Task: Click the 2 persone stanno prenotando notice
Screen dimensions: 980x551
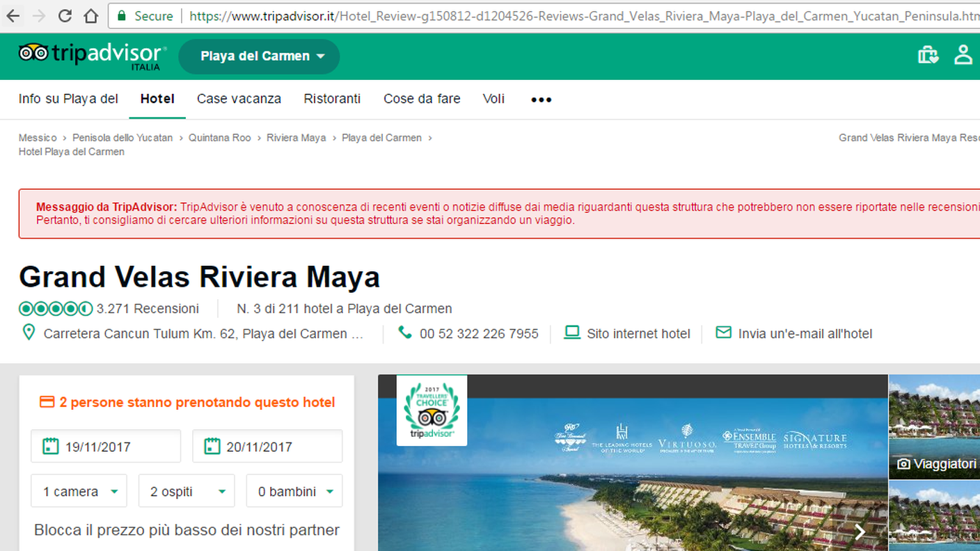Action: [187, 402]
